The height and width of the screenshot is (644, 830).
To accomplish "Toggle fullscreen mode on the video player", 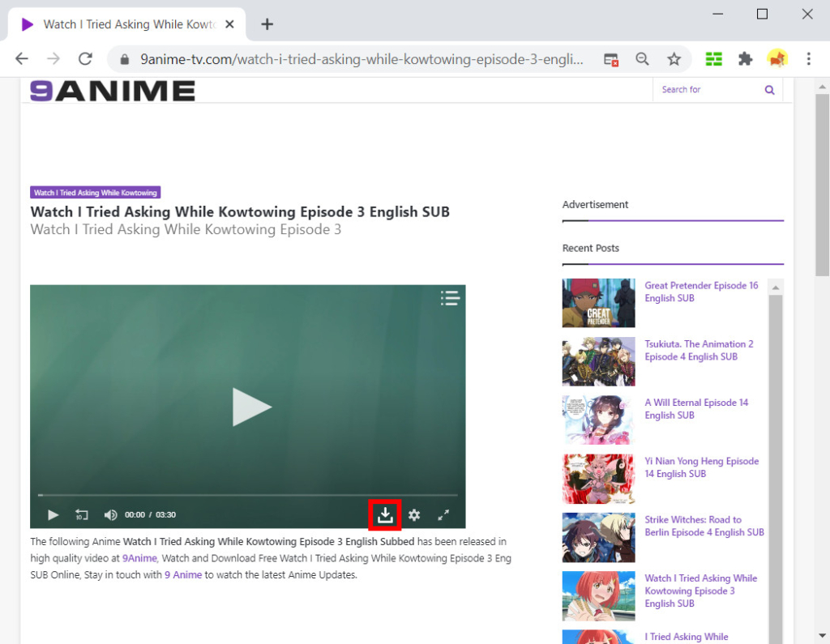I will click(x=444, y=514).
